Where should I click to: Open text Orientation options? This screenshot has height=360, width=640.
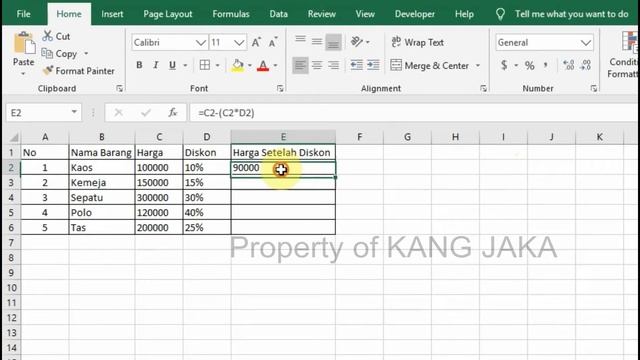[x=360, y=42]
